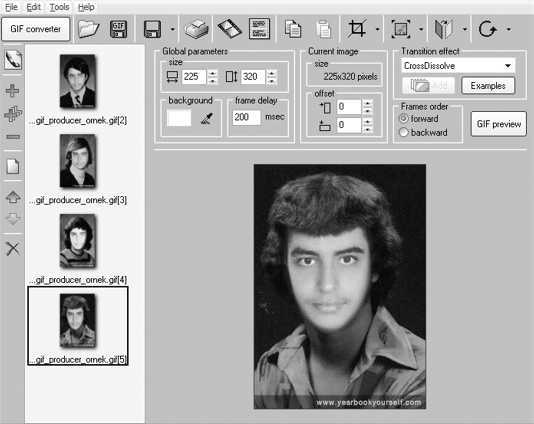Select forward frames order

419,119
